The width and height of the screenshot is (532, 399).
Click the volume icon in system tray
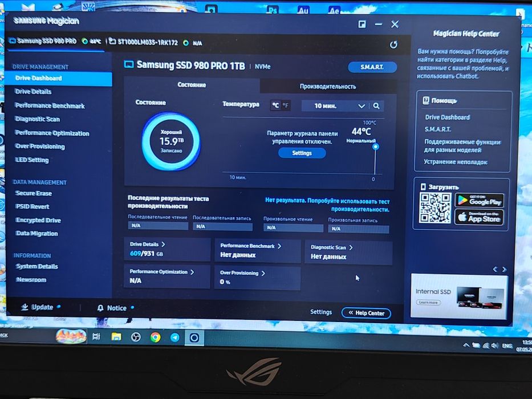(495, 346)
